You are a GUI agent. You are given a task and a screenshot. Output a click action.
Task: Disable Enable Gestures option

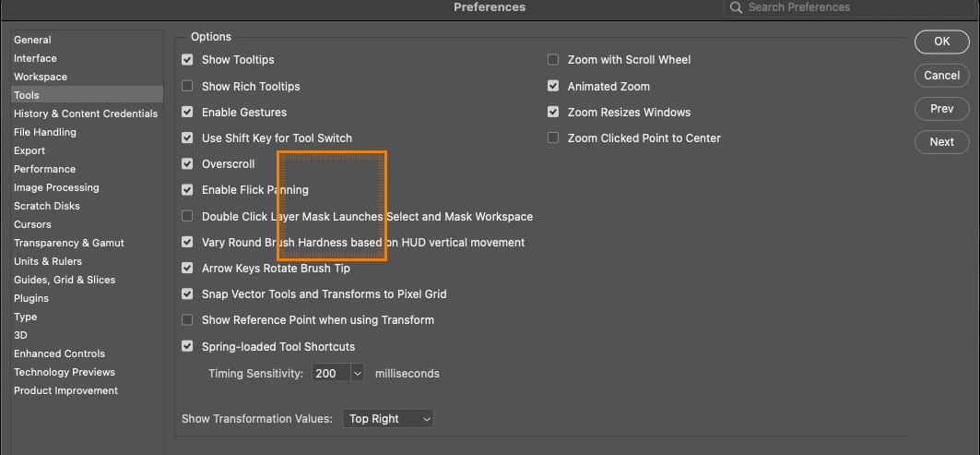click(x=187, y=113)
